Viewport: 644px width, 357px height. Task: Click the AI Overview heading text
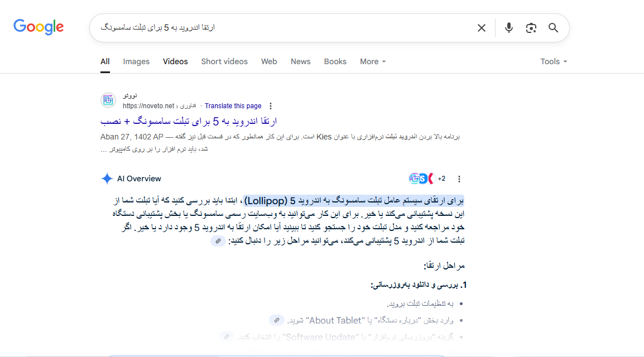click(139, 178)
